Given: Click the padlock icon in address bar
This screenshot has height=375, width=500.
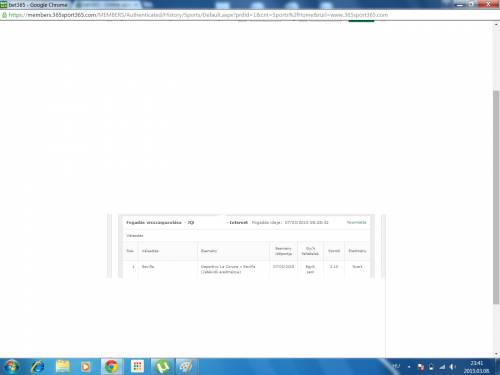Looking at the screenshot, I should pyautogui.click(x=4, y=15).
